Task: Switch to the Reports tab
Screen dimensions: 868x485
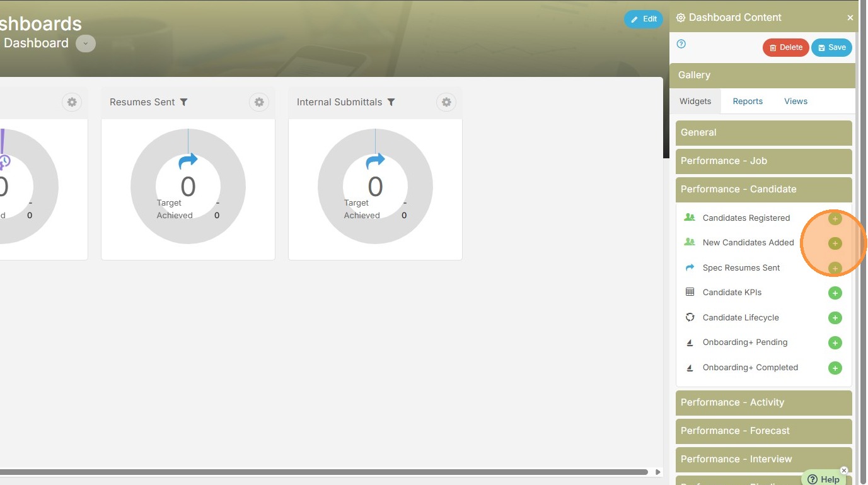Action: 748,101
